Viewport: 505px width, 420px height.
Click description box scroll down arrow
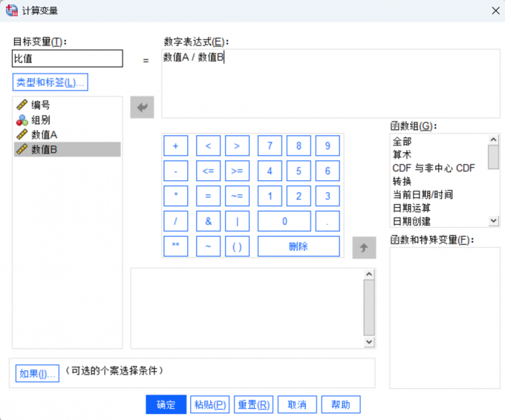[x=369, y=342]
